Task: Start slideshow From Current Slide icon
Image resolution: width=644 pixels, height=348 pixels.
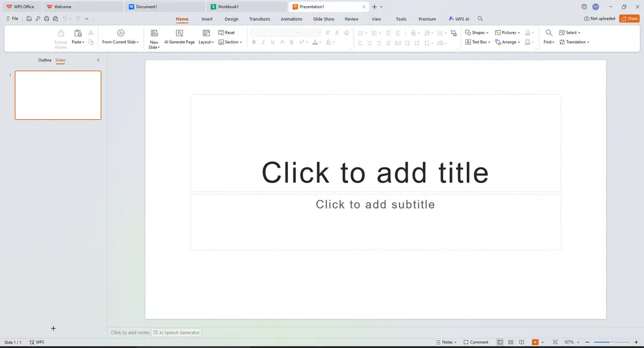Action: tap(120, 33)
